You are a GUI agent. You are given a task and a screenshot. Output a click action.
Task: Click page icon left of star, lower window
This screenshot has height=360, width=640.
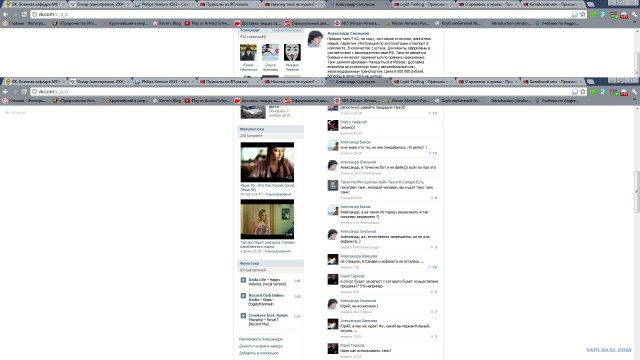(575, 92)
